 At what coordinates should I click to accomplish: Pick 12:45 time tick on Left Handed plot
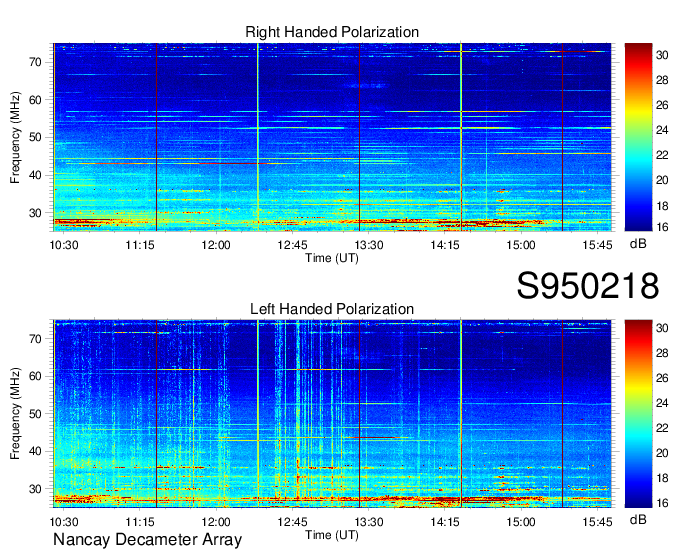(x=292, y=522)
